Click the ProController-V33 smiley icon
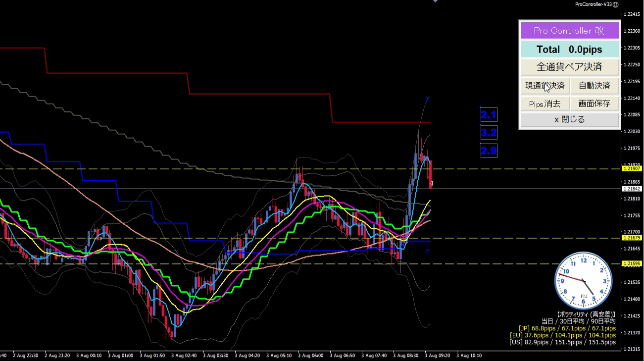This screenshot has width=644, height=362. (x=616, y=4)
